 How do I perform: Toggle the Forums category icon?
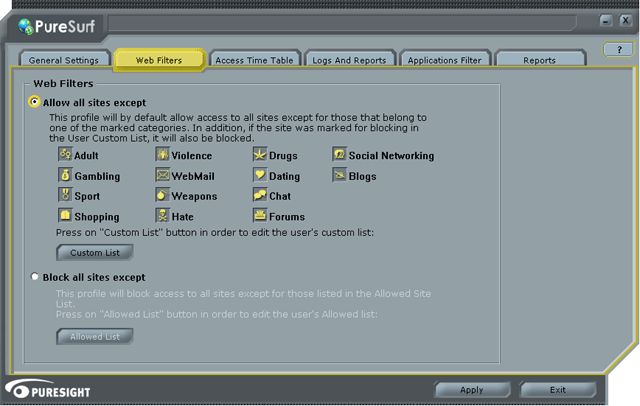tap(260, 215)
